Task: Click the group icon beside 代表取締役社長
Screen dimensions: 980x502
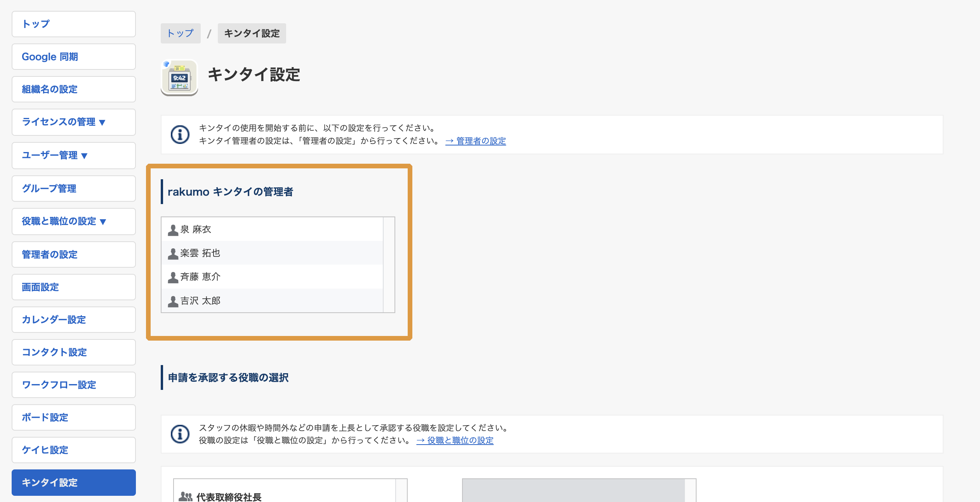Action: pyautogui.click(x=186, y=497)
